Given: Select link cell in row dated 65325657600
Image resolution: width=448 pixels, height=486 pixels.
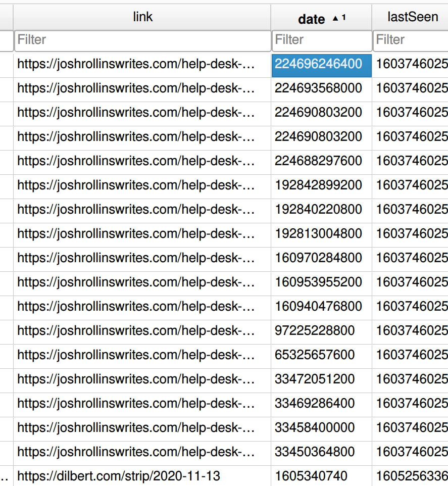Looking at the screenshot, I should point(142,357).
